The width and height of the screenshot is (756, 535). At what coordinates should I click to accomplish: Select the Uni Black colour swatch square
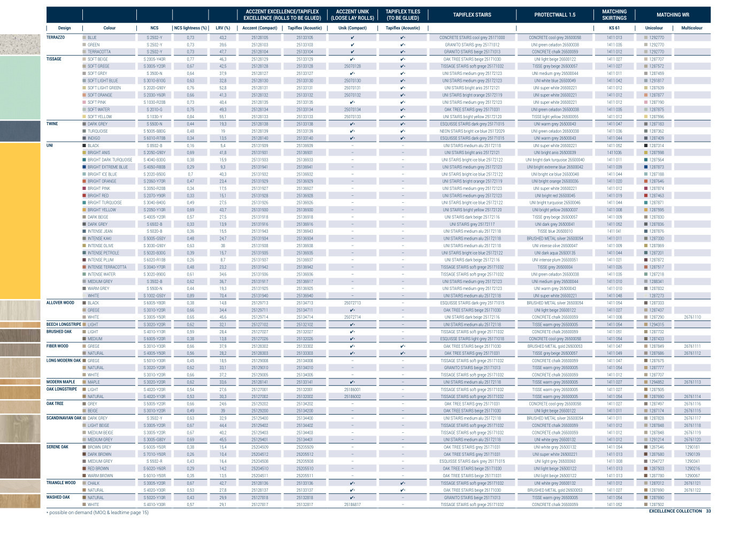click(84, 146)
